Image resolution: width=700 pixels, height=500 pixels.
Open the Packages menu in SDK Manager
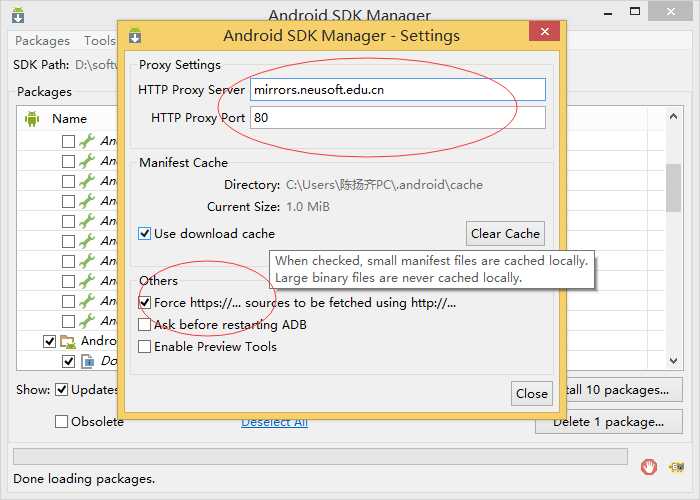42,41
